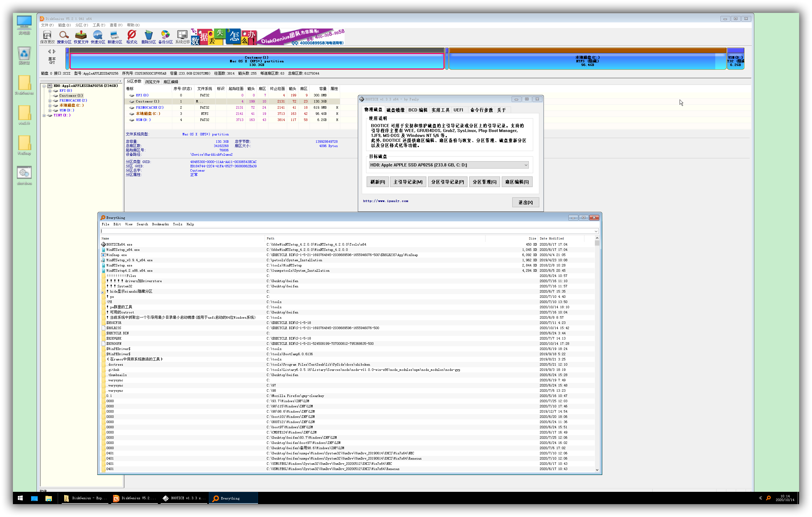Click the 保存更改 save changes toolbar icon

[x=47, y=37]
